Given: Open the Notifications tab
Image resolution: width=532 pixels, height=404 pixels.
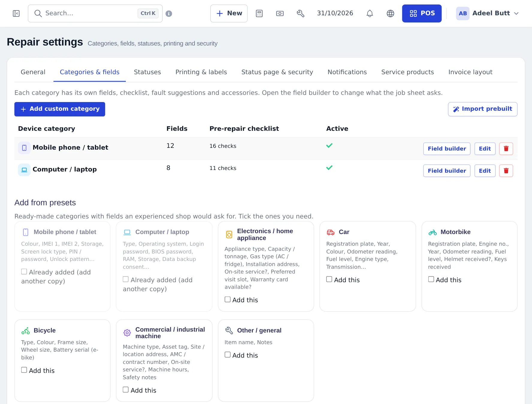Looking at the screenshot, I should [347, 72].
